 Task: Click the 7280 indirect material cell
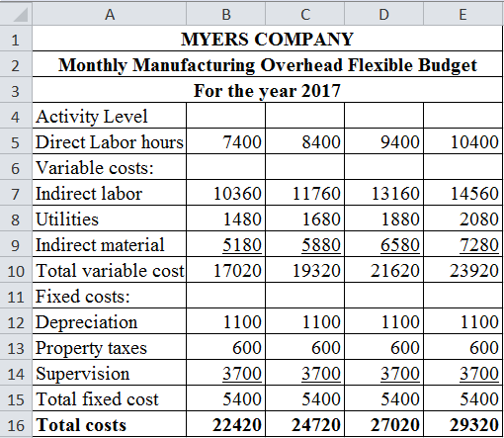[x=463, y=244]
